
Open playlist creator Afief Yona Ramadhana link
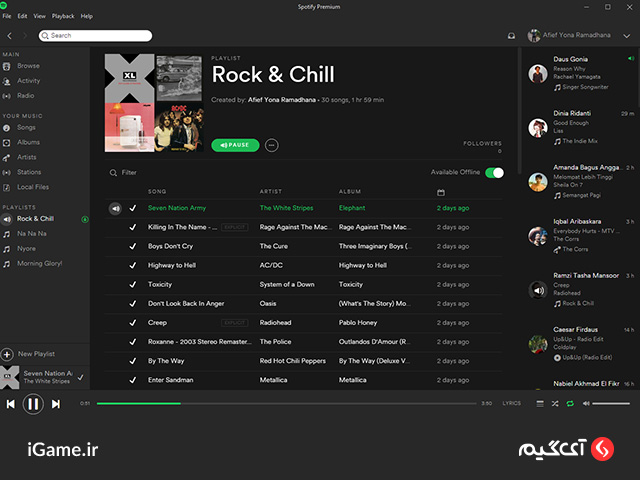click(282, 100)
